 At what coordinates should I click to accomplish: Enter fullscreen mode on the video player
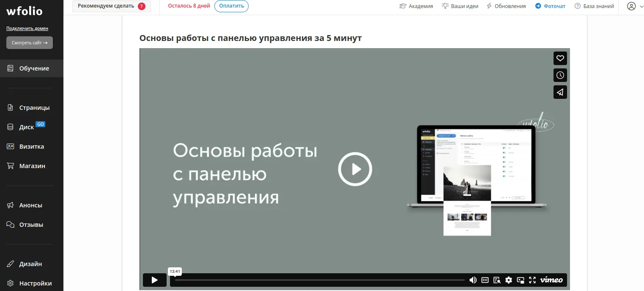coord(532,280)
